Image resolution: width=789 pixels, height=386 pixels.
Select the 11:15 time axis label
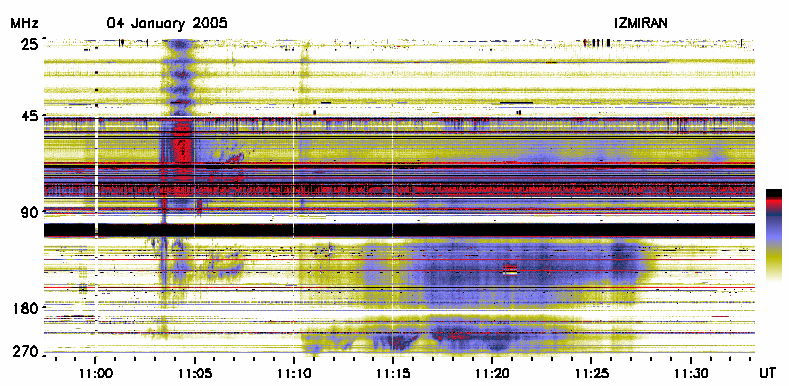[393, 373]
